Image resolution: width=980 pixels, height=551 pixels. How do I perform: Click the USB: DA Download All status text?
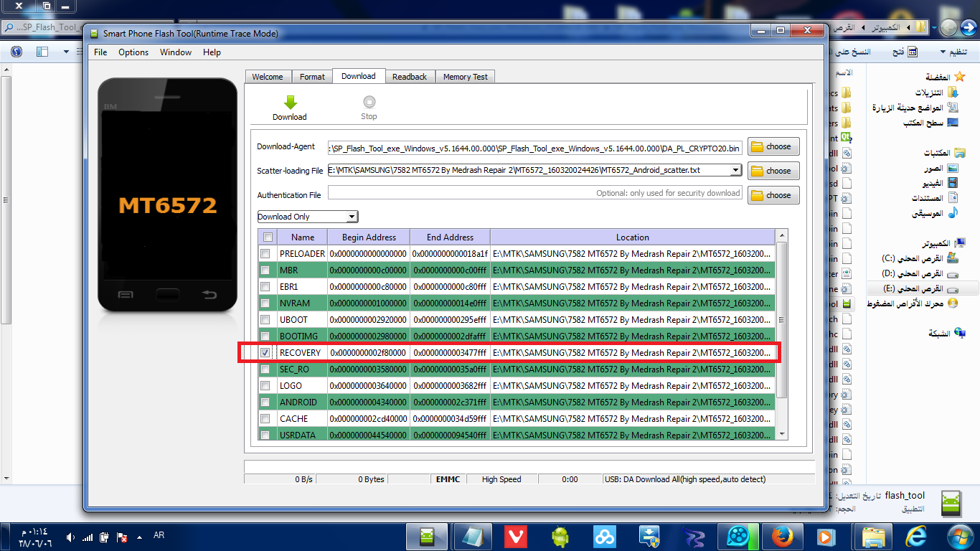tap(685, 479)
